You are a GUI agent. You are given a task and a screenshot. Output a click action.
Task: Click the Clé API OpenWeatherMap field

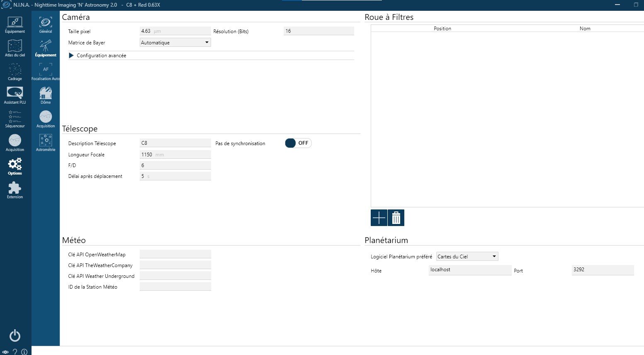175,254
